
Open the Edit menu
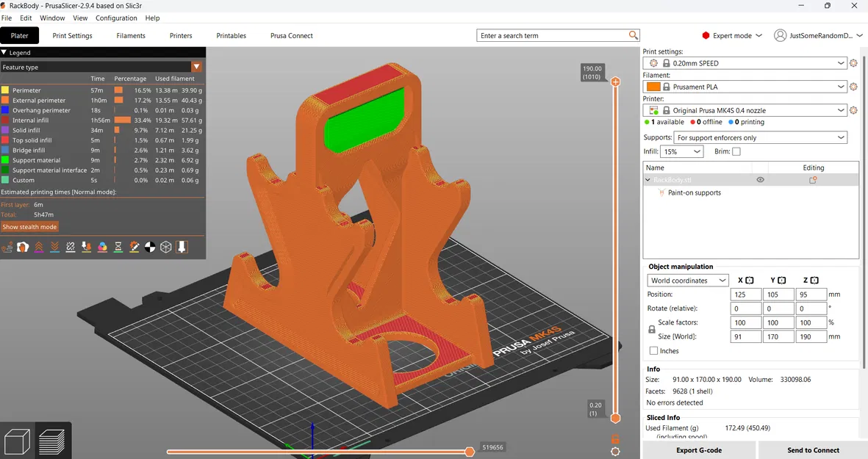pos(26,18)
